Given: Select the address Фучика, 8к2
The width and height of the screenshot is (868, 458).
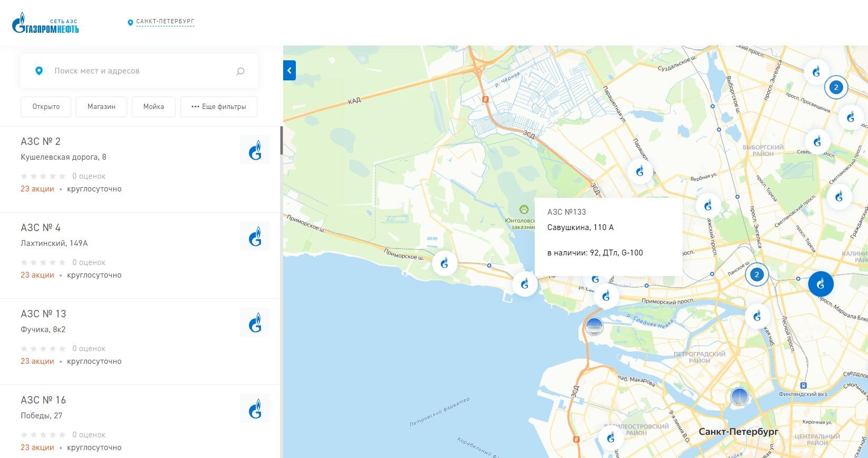Looking at the screenshot, I should coord(43,329).
